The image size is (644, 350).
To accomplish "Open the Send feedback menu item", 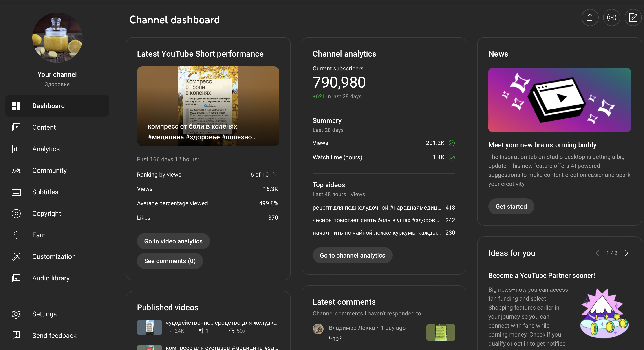I will [x=57, y=335].
